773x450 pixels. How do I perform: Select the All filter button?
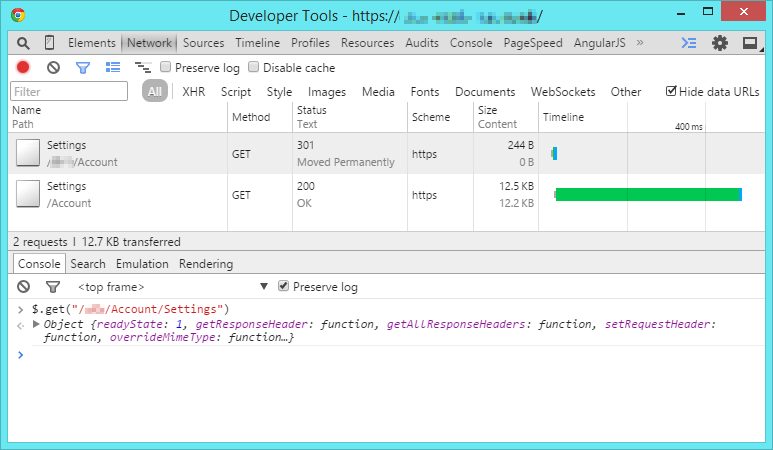pos(155,91)
